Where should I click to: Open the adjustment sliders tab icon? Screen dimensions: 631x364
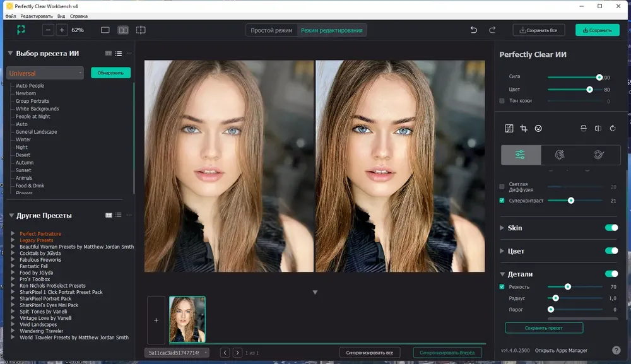(521, 155)
